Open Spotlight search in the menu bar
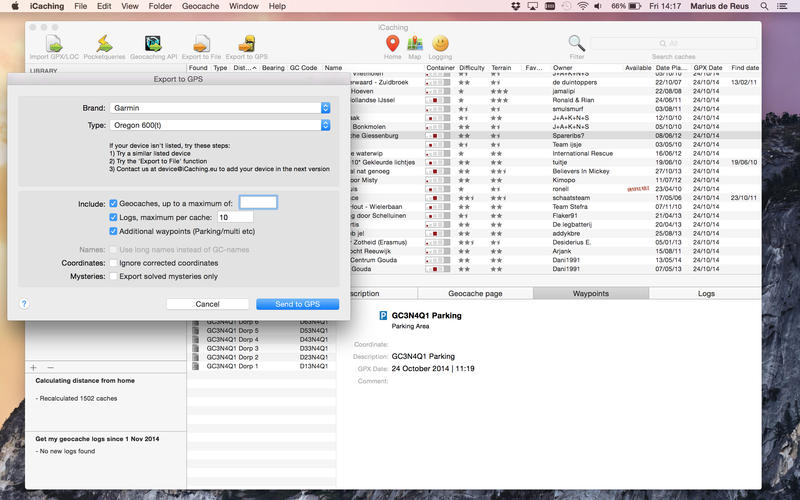Screen dimensions: 800x500 764,6
